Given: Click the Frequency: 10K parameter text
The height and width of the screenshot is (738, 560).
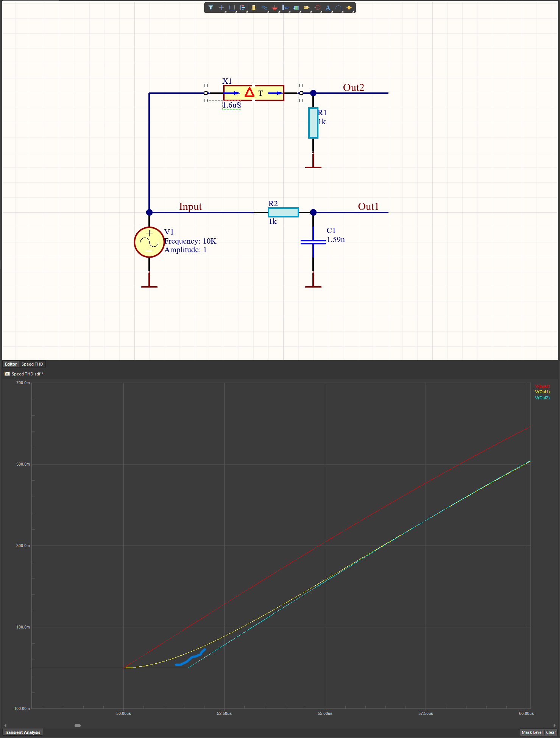Looking at the screenshot, I should [190, 241].
